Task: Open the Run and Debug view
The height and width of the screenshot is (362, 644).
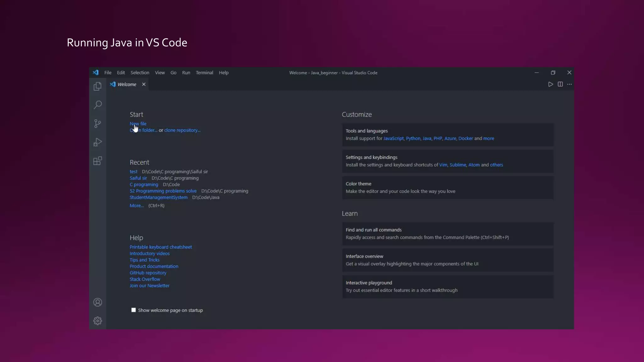Action: coord(97,142)
